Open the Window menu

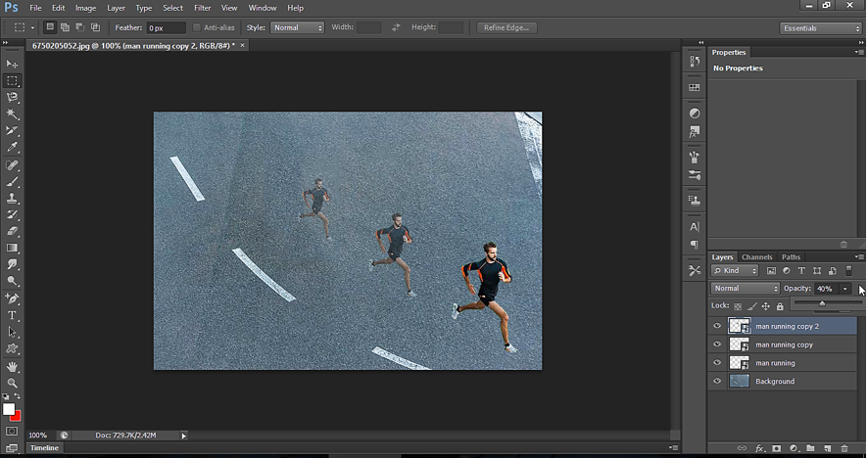tap(262, 8)
